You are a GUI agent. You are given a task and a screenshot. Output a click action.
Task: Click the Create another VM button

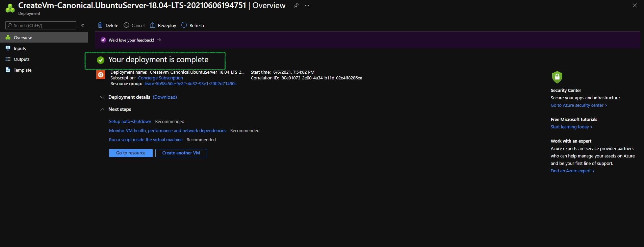pos(181,153)
